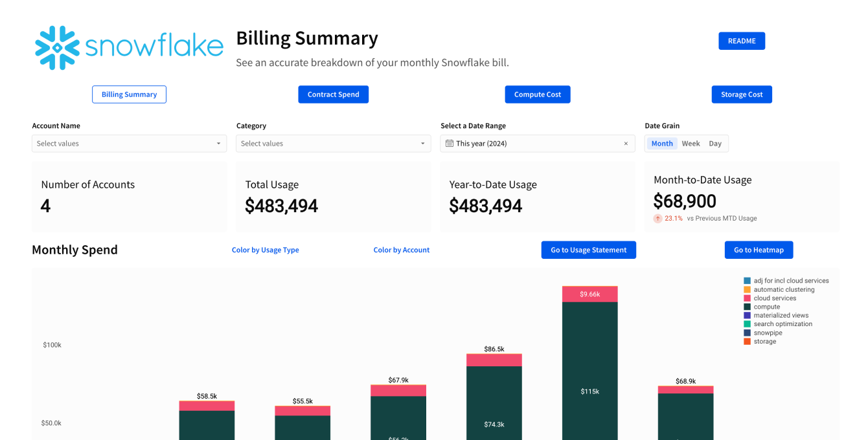Click the $9.66k cloud services bar segment

click(589, 294)
